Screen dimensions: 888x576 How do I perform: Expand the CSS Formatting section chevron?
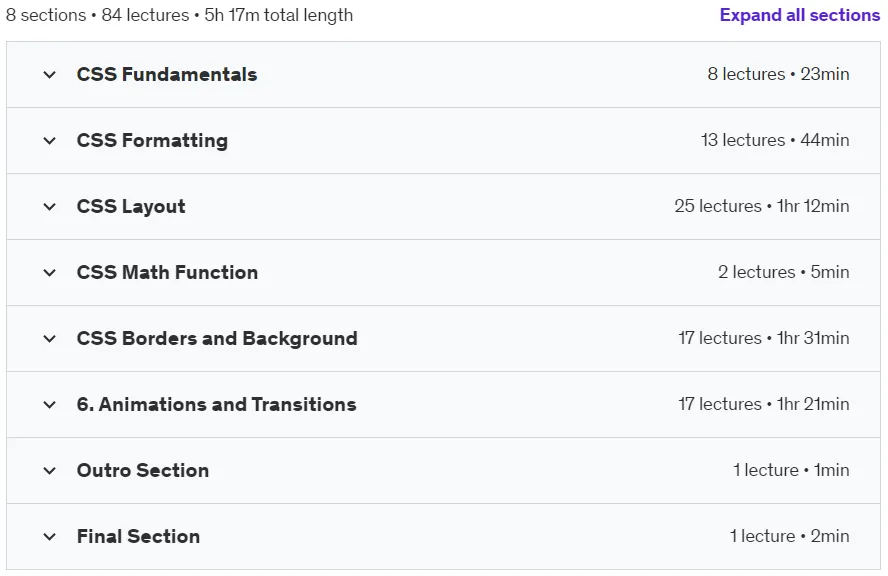tap(50, 140)
